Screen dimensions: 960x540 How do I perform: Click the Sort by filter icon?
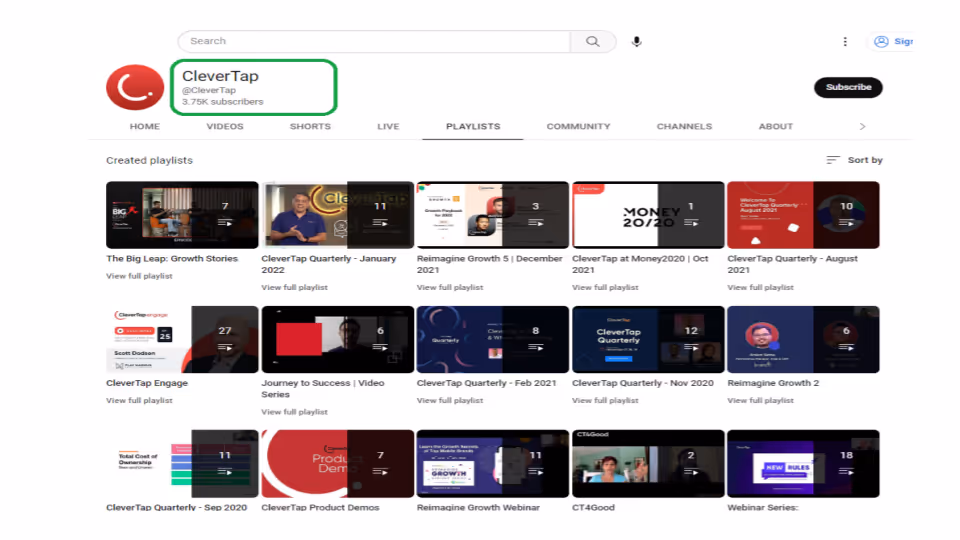pyautogui.click(x=833, y=160)
